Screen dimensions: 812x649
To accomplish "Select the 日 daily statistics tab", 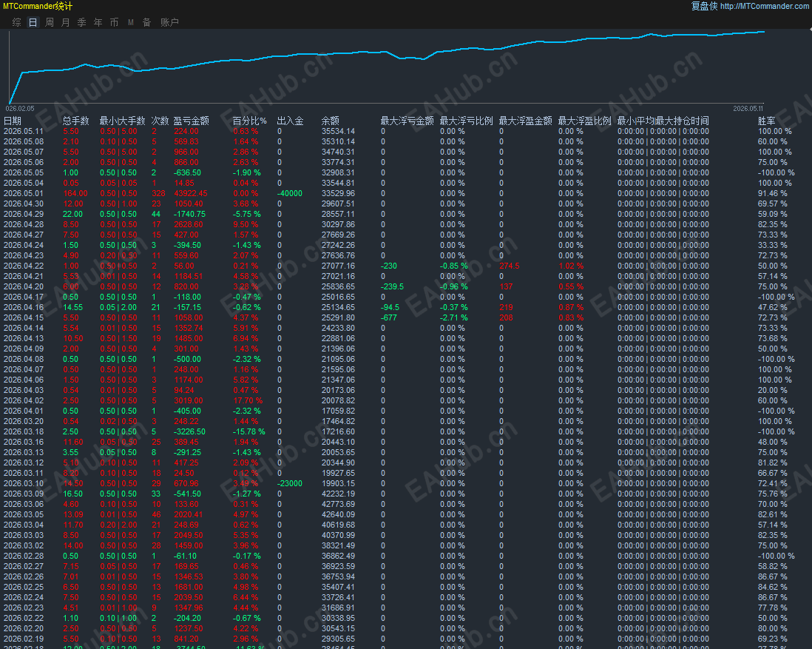I will pyautogui.click(x=33, y=22).
